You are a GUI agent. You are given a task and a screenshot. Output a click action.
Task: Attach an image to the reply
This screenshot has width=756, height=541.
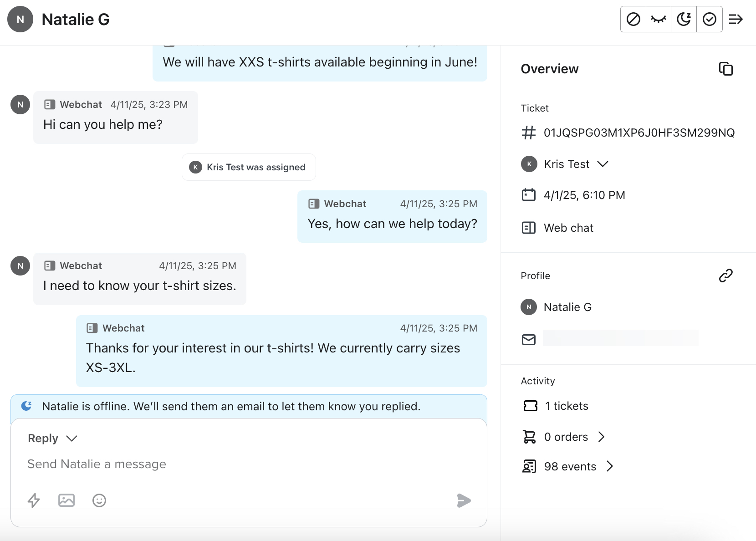pyautogui.click(x=66, y=500)
